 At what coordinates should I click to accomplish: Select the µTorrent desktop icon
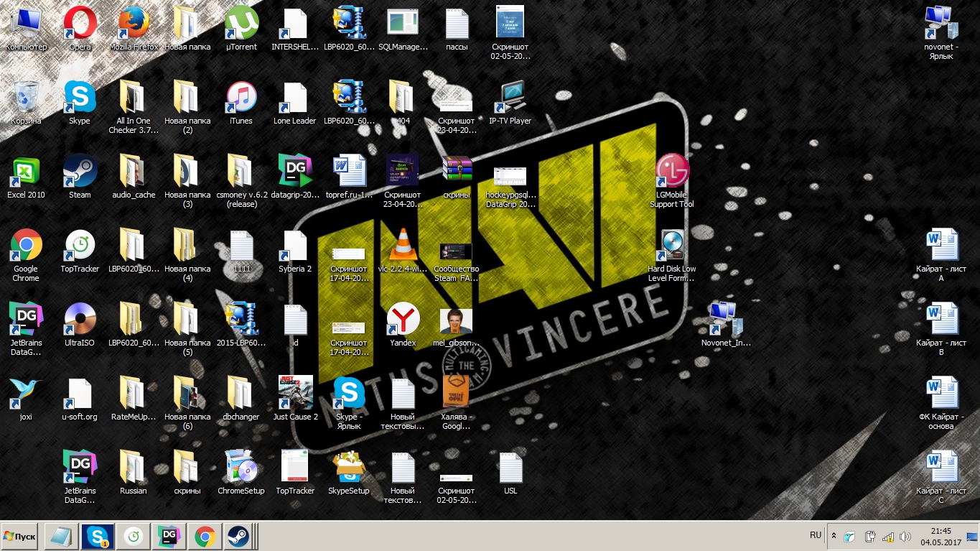(x=241, y=24)
